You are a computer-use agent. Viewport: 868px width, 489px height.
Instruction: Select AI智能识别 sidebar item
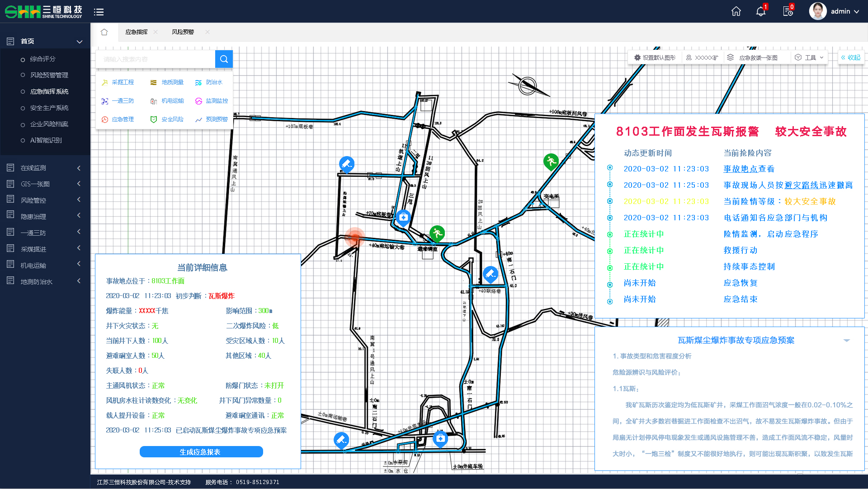tap(46, 140)
